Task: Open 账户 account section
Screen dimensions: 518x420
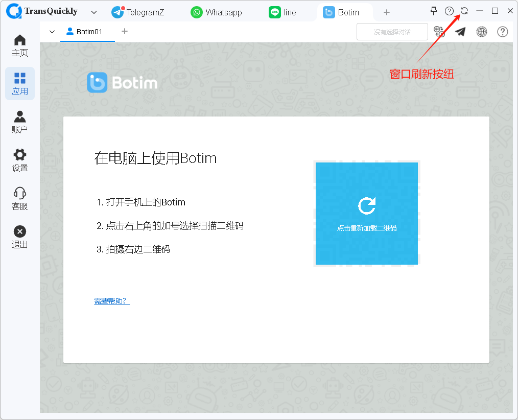Action: point(20,122)
